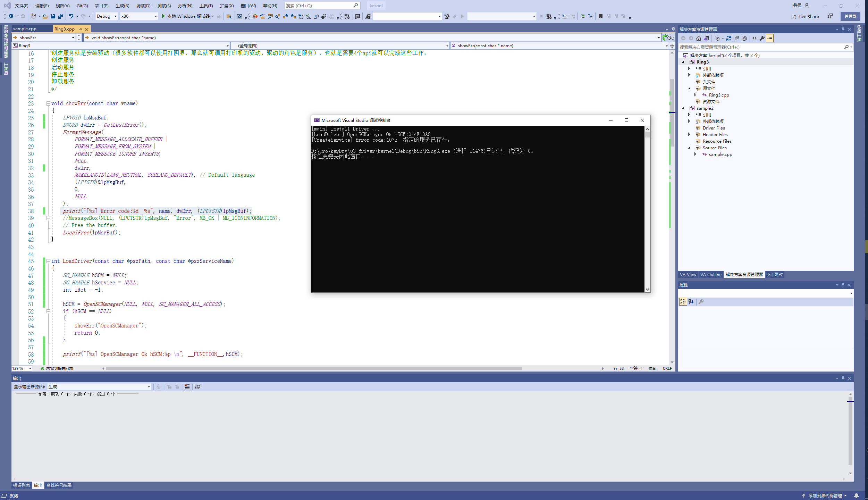Open properties wrench icon in Solution Explorer
This screenshot has width=868, height=500.
762,38
